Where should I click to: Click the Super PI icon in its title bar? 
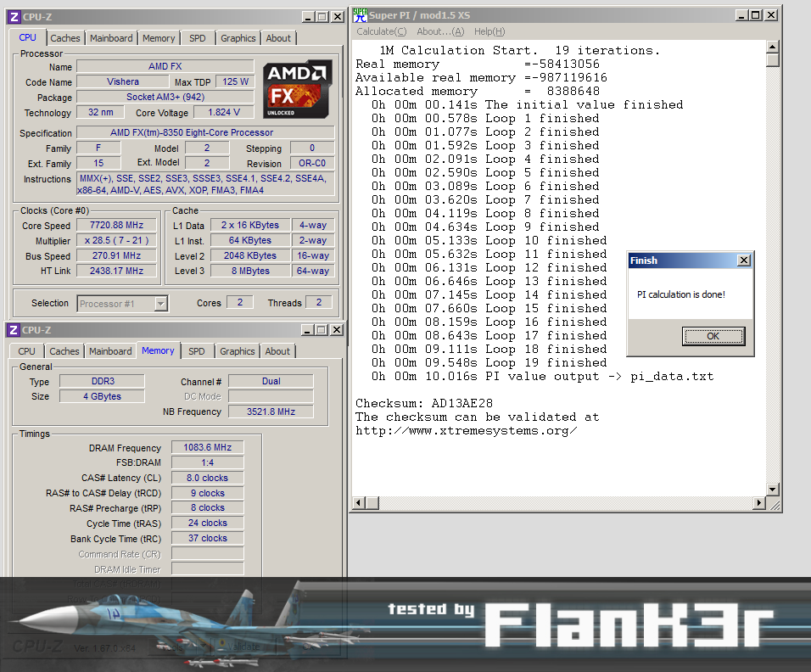360,15
